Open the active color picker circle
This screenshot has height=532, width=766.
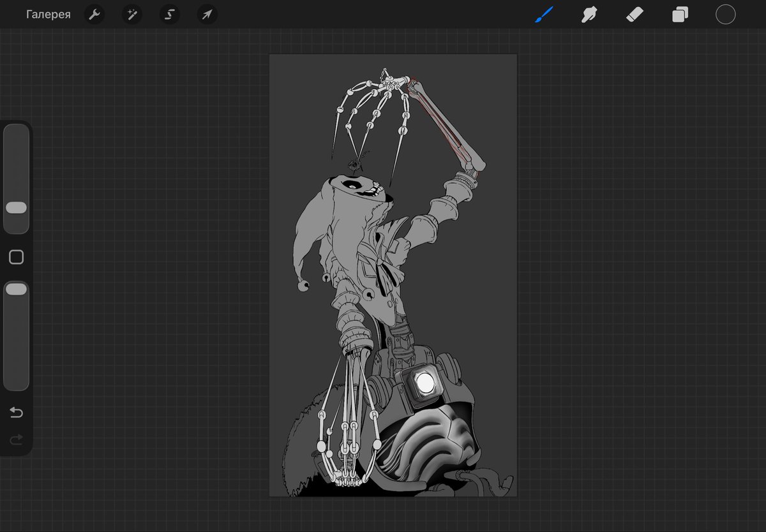(x=725, y=15)
